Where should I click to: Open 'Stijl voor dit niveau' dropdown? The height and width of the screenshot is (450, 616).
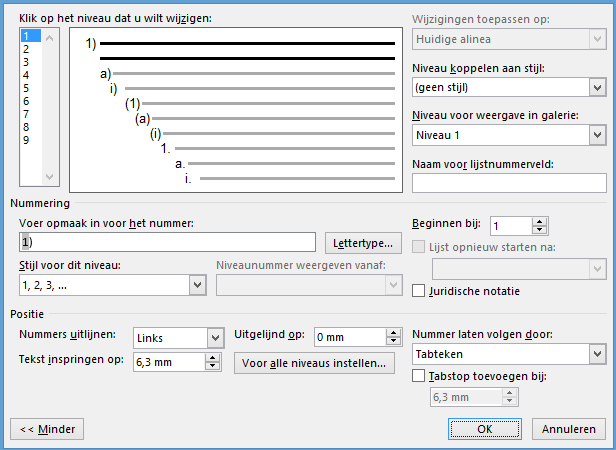pos(196,285)
